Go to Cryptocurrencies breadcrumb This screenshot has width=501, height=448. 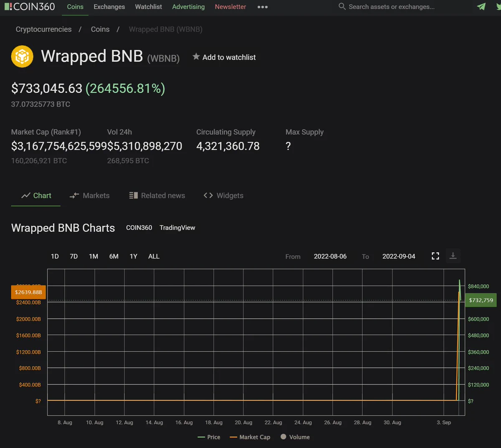tap(43, 29)
